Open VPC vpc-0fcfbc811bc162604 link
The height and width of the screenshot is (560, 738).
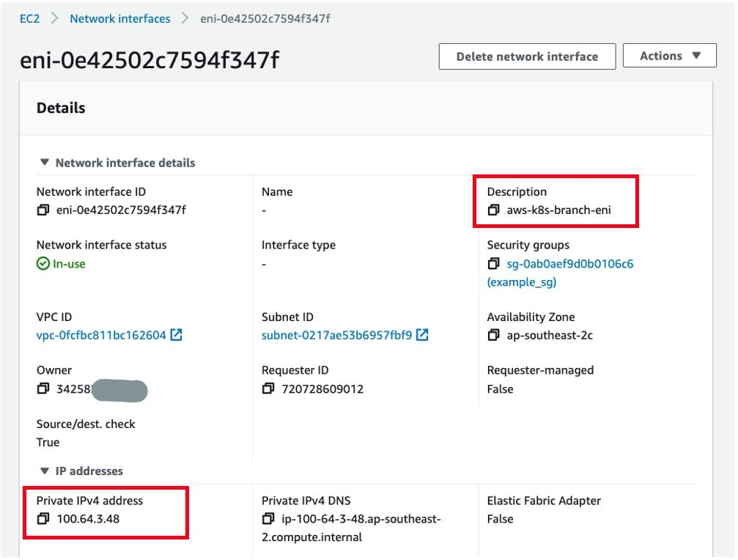coord(101,335)
